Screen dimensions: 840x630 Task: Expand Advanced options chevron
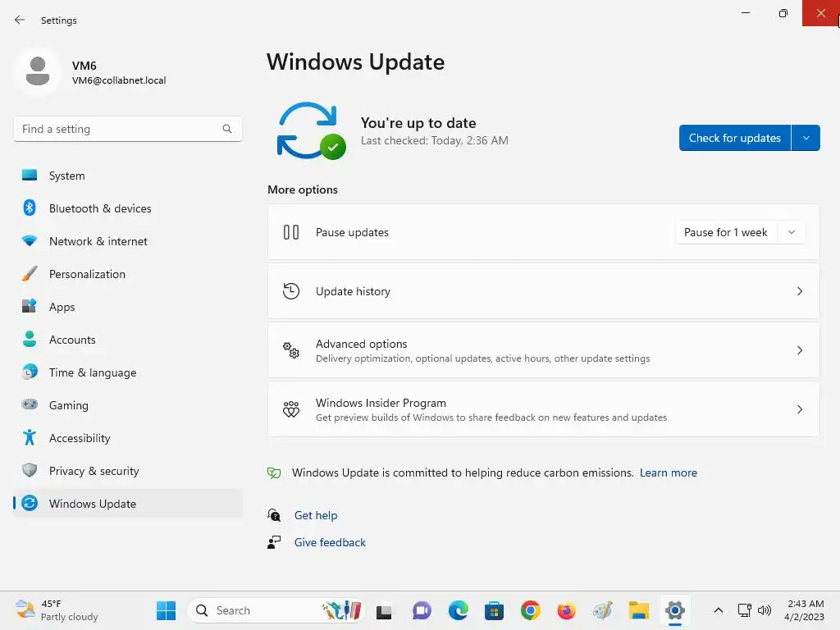click(799, 350)
